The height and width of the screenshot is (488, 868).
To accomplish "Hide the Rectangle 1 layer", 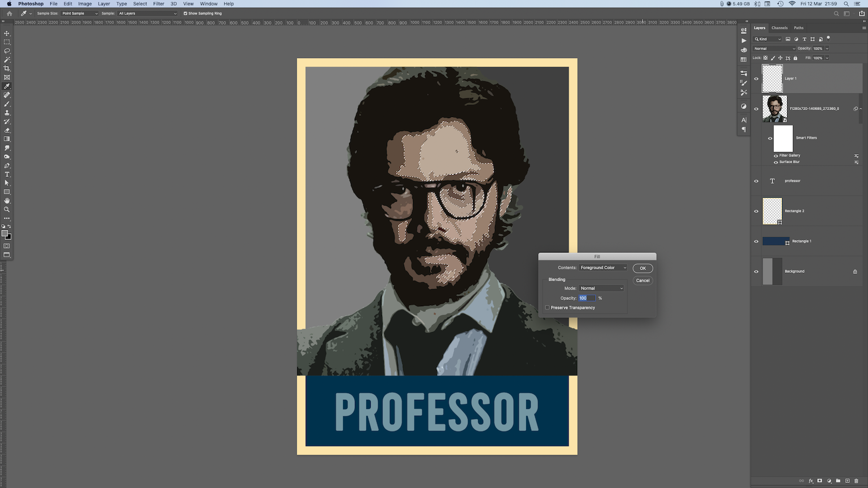I will [x=756, y=242].
